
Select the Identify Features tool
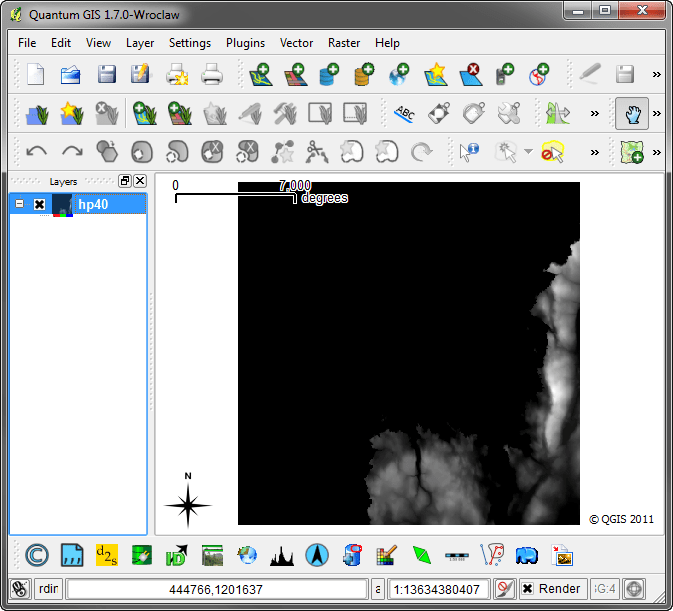point(469,152)
